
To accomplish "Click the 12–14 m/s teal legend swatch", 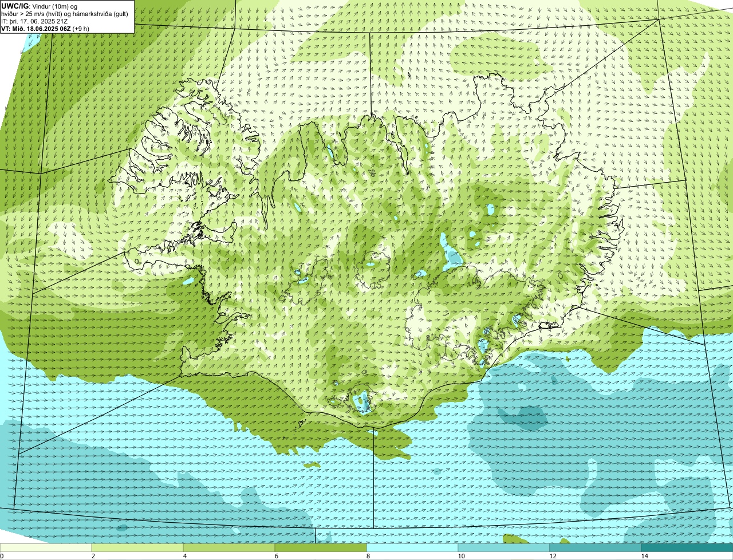I will point(596,547).
